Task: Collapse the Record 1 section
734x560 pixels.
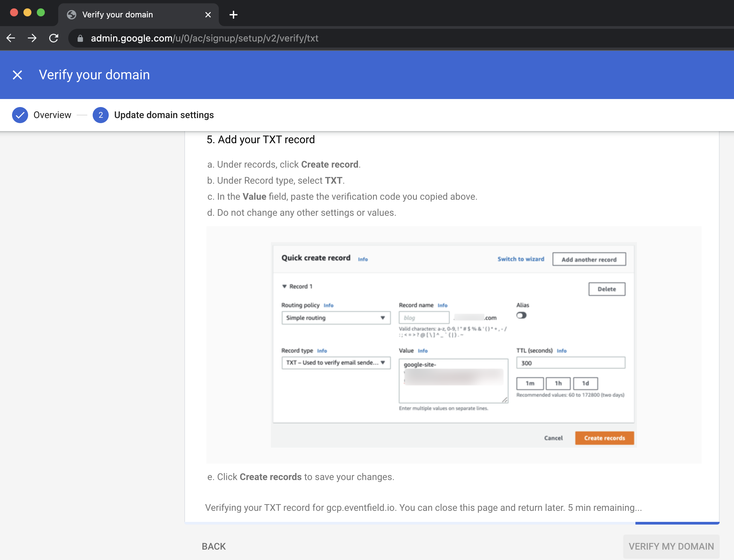Action: pyautogui.click(x=284, y=287)
